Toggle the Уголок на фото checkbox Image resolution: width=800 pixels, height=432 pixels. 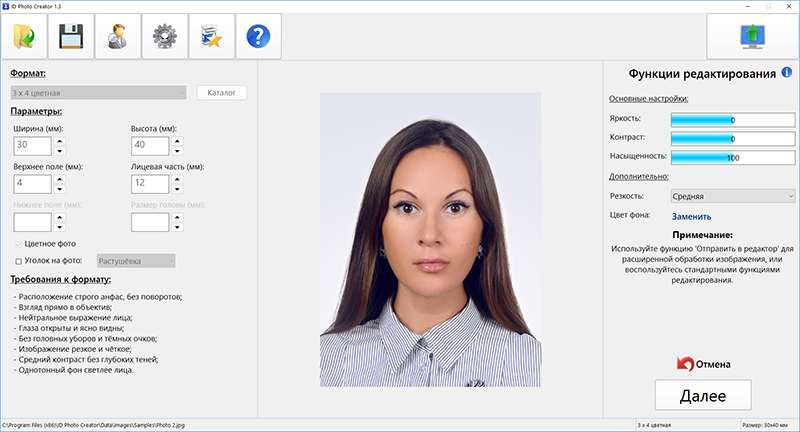(x=18, y=261)
